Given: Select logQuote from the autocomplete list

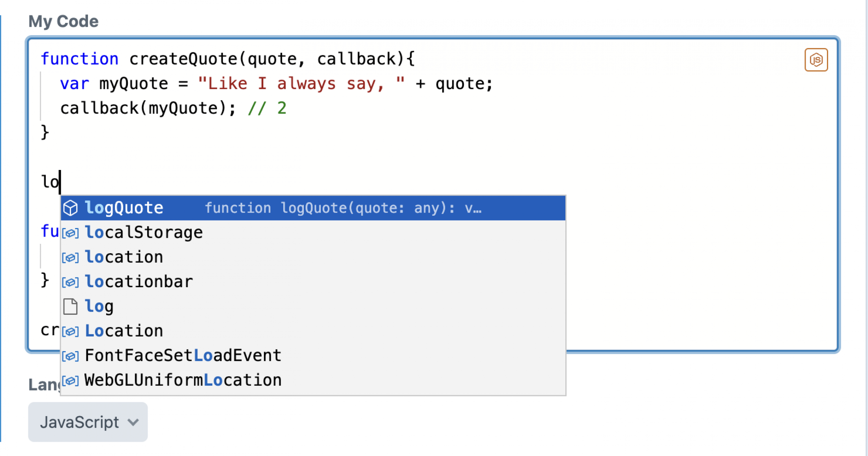Looking at the screenshot, I should click(x=124, y=207).
